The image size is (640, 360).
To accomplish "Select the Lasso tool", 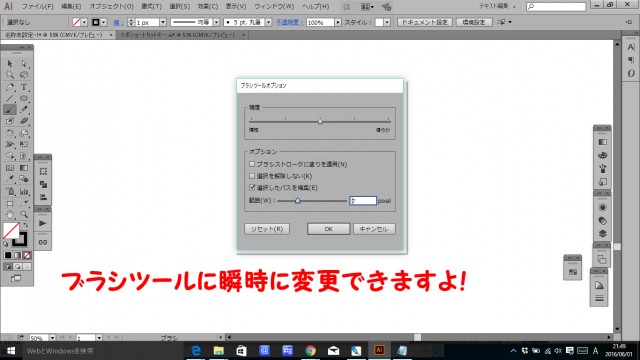I will coord(24,75).
